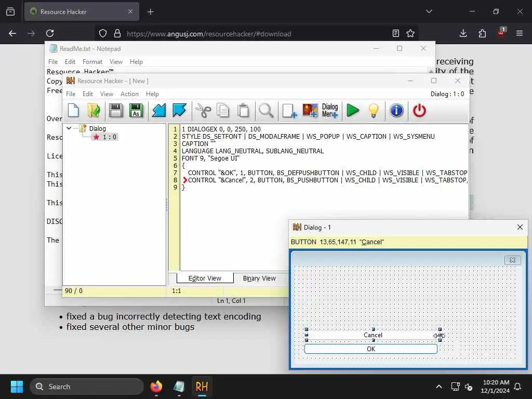The width and height of the screenshot is (532, 399).
Task: Open Resource Hacker File menu
Action: (x=71, y=94)
